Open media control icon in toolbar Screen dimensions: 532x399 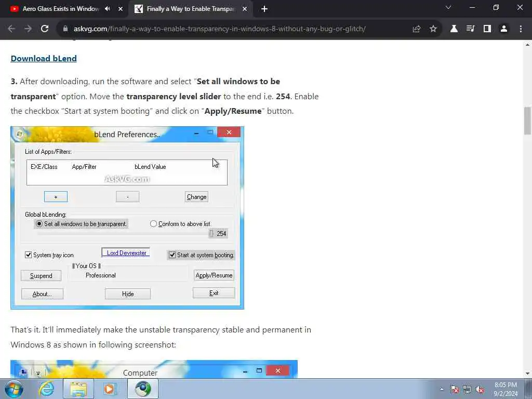(471, 29)
